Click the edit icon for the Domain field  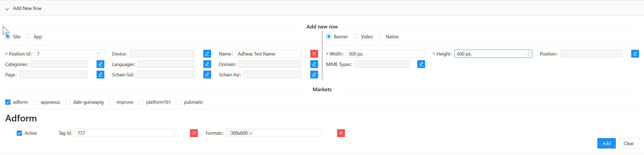click(x=314, y=64)
